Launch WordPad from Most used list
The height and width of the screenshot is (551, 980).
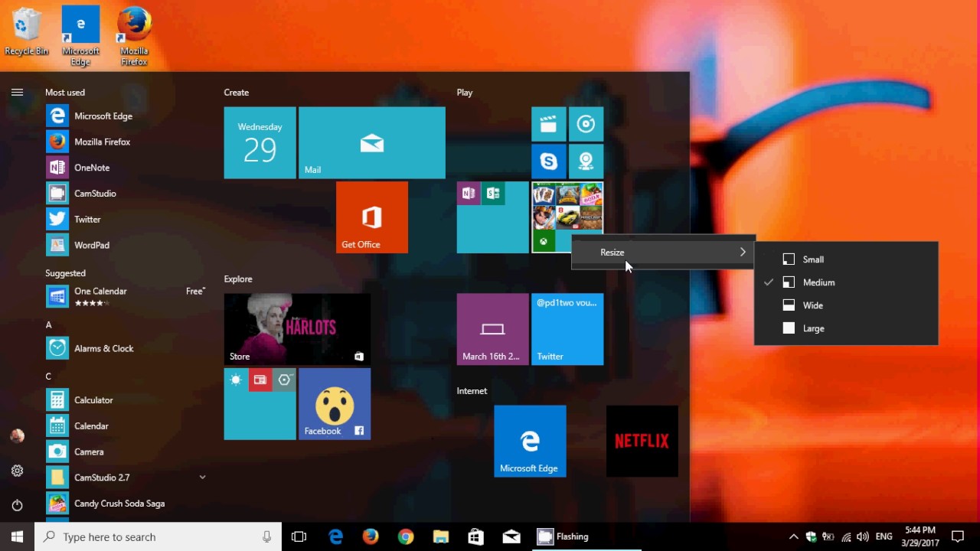[x=126, y=245]
